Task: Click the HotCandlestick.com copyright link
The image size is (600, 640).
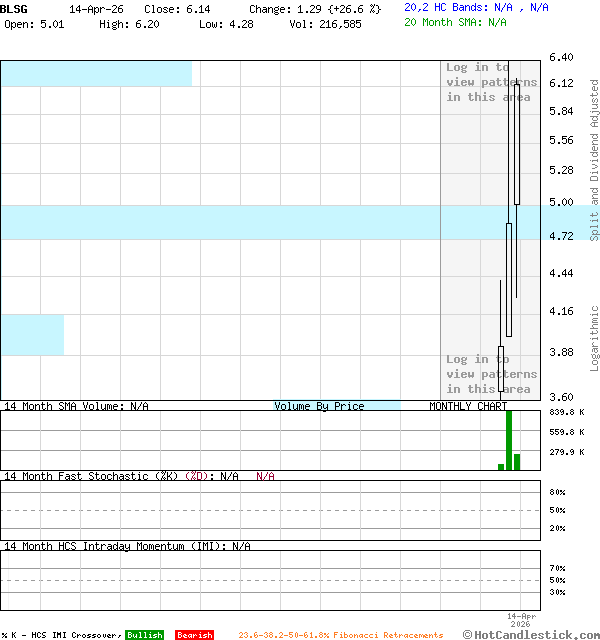Action: (531, 634)
